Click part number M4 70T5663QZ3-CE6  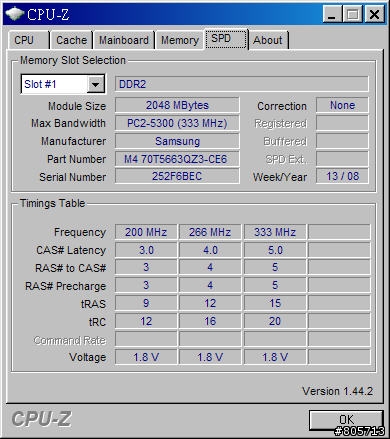pos(177,159)
